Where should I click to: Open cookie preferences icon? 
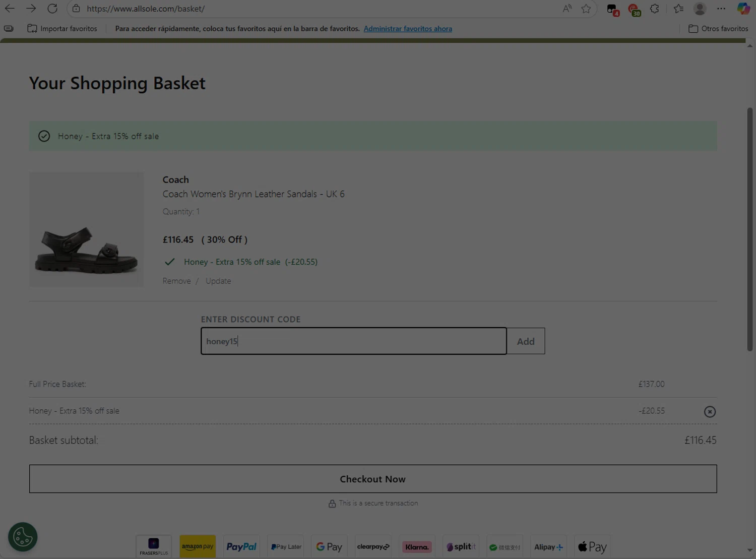pos(23,537)
